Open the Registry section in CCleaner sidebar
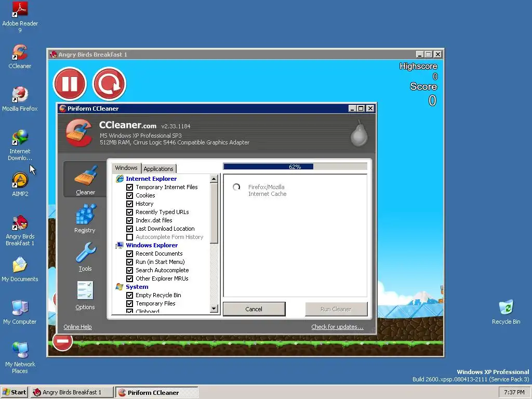This screenshot has width=532, height=399. pyautogui.click(x=85, y=218)
